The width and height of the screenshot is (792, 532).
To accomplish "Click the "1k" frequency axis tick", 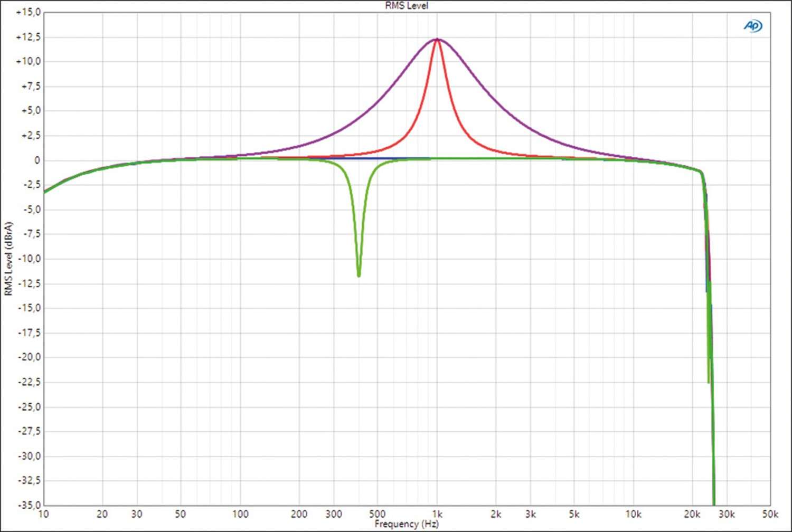I will [x=437, y=514].
